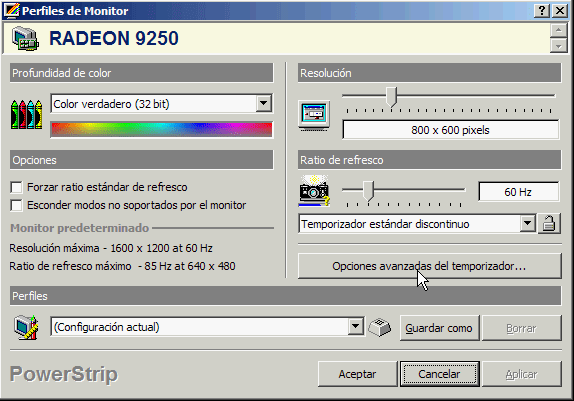The image size is (574, 401).
Task: Click the camera refresh rate icon
Action: 314,190
